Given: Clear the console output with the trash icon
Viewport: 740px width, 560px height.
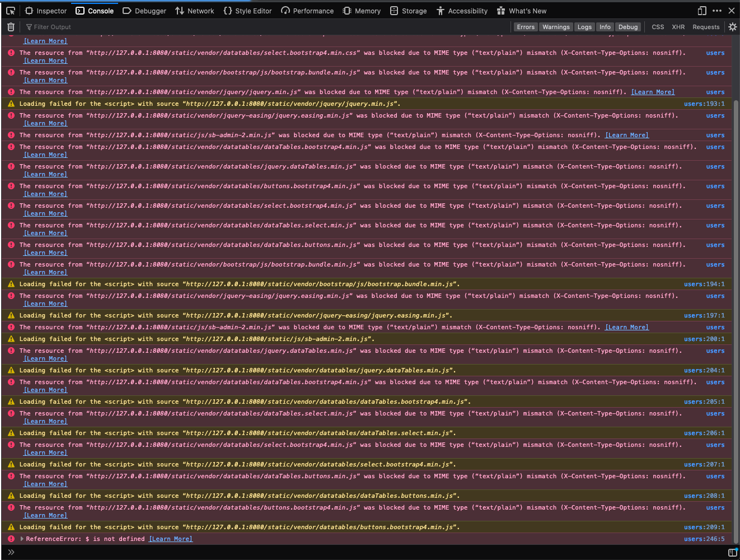Looking at the screenshot, I should [x=10, y=26].
